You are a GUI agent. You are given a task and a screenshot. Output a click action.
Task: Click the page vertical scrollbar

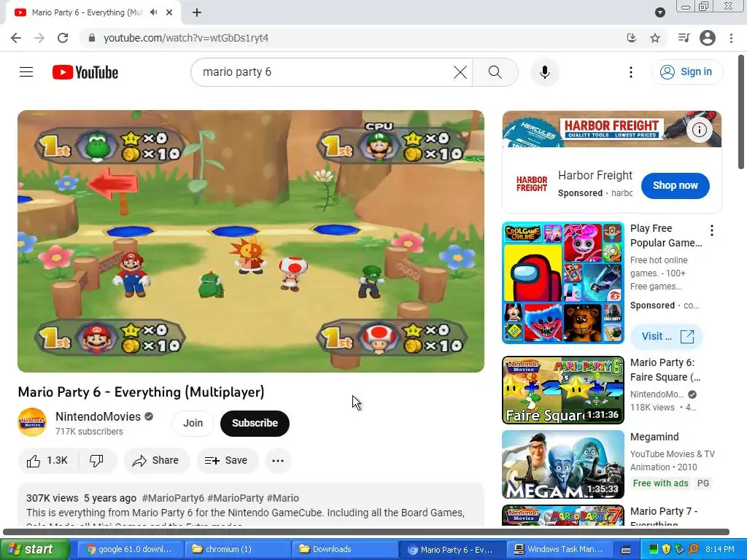point(741,112)
